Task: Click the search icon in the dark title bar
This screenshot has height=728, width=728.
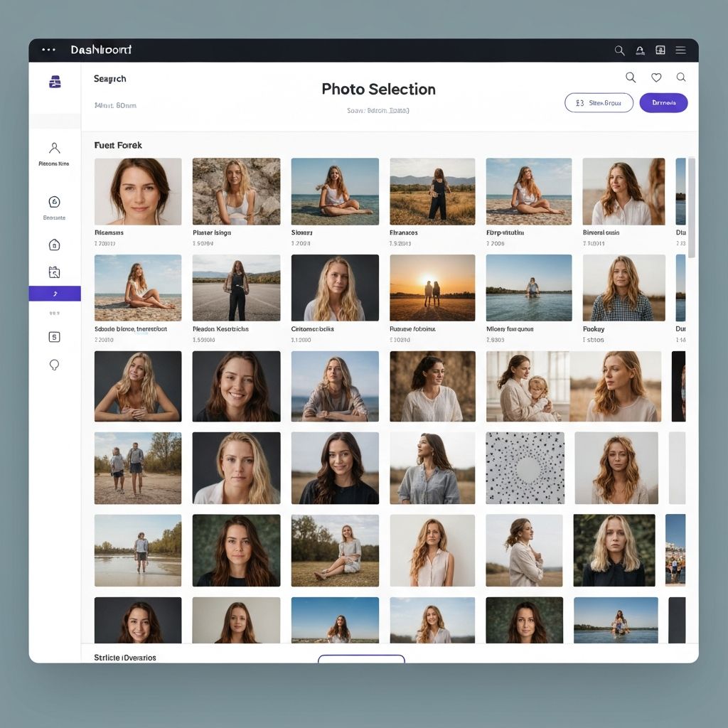Action: click(x=619, y=50)
